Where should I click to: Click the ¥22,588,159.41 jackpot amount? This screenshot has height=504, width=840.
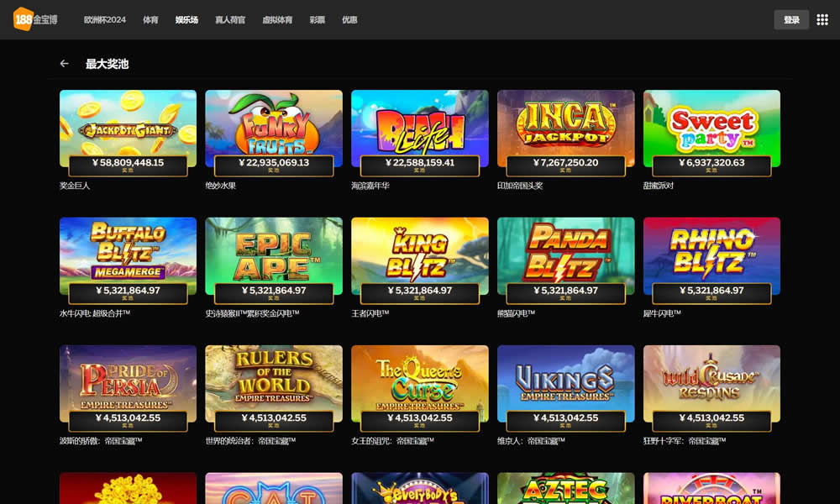420,162
